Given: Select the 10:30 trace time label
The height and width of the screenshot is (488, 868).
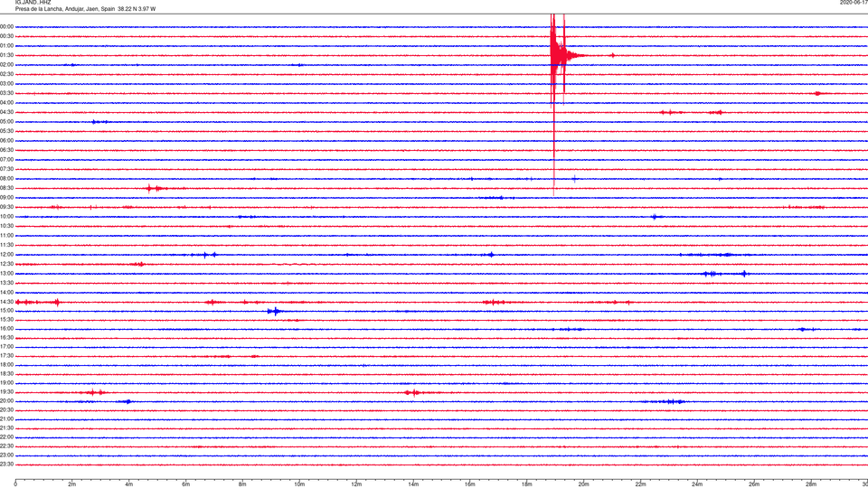Looking at the screenshot, I should click(x=6, y=226).
